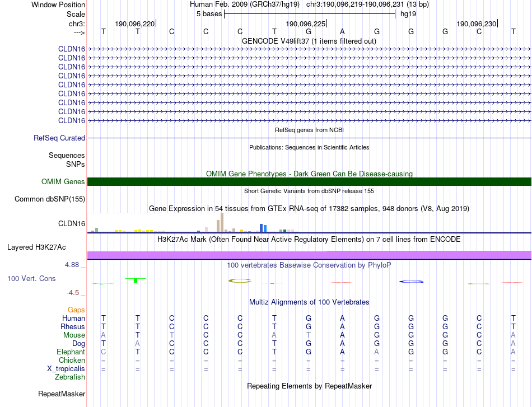This screenshot has width=532, height=407.
Task: Click the -4.5 PhyloP lower scale value
Action: (73, 292)
